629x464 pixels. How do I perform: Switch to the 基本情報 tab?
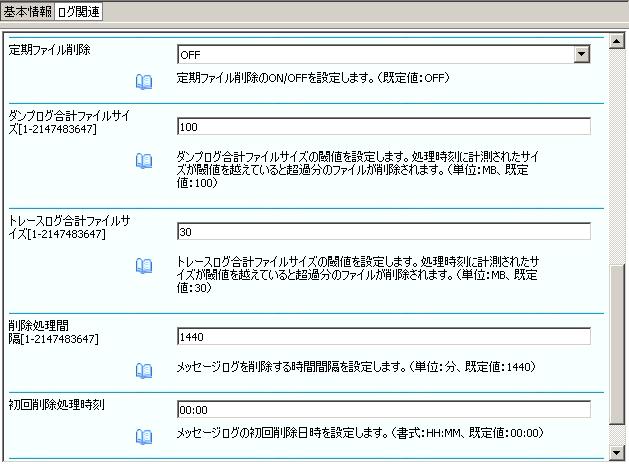28,12
